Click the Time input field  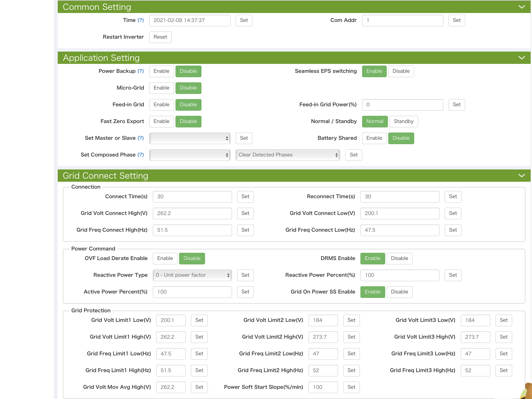[190, 20]
